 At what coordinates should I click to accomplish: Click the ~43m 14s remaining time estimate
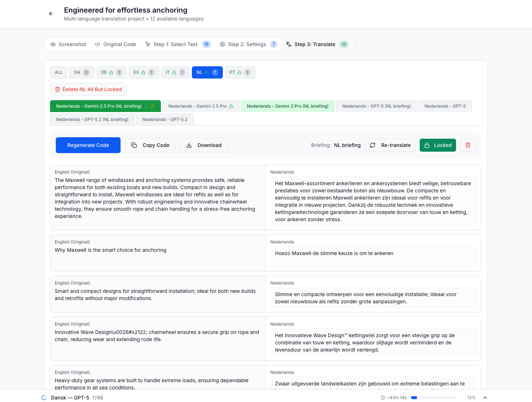[x=394, y=398]
